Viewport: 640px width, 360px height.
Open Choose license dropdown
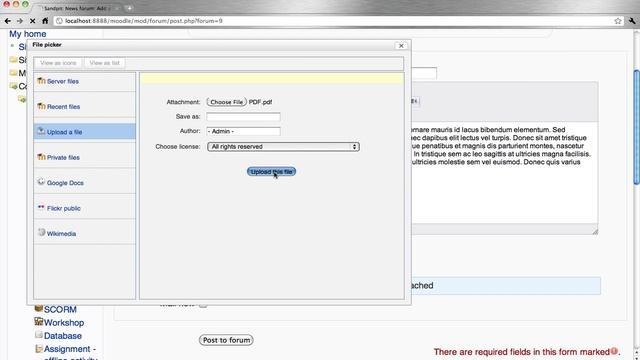point(283,147)
